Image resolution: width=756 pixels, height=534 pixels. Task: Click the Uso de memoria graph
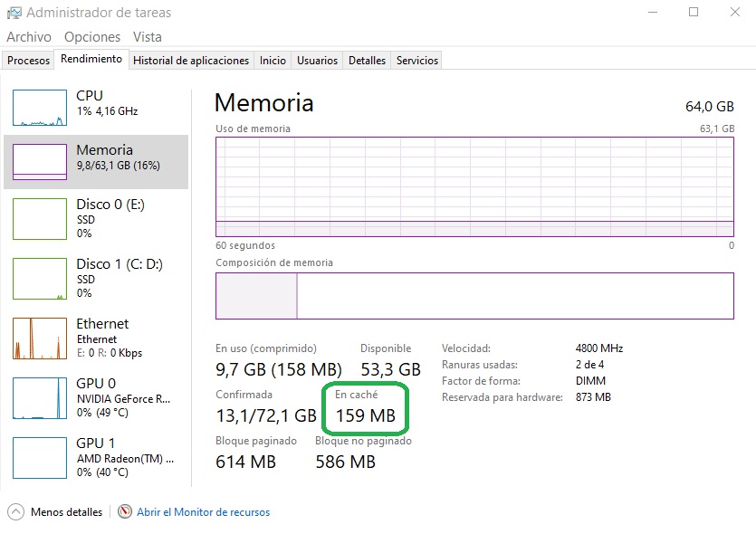coord(474,186)
